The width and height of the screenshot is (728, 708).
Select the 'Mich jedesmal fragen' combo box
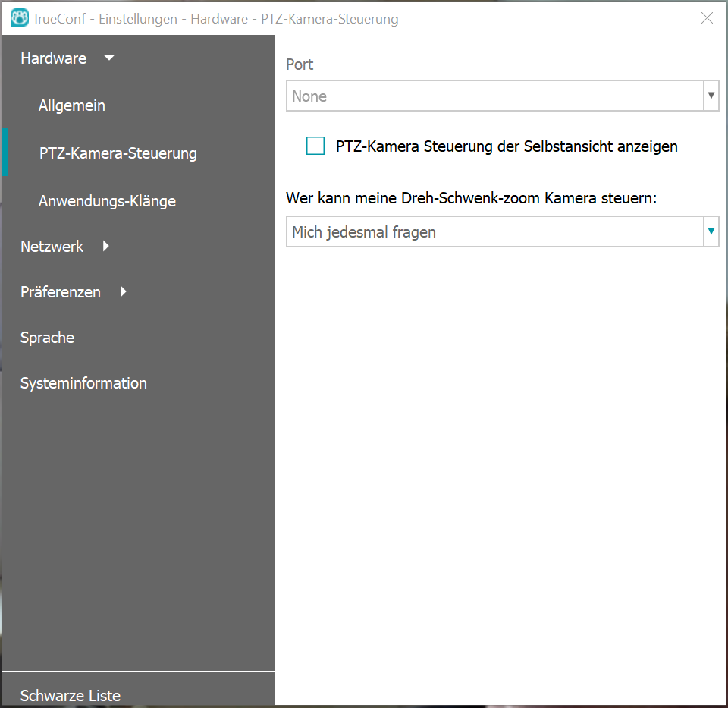click(x=502, y=231)
